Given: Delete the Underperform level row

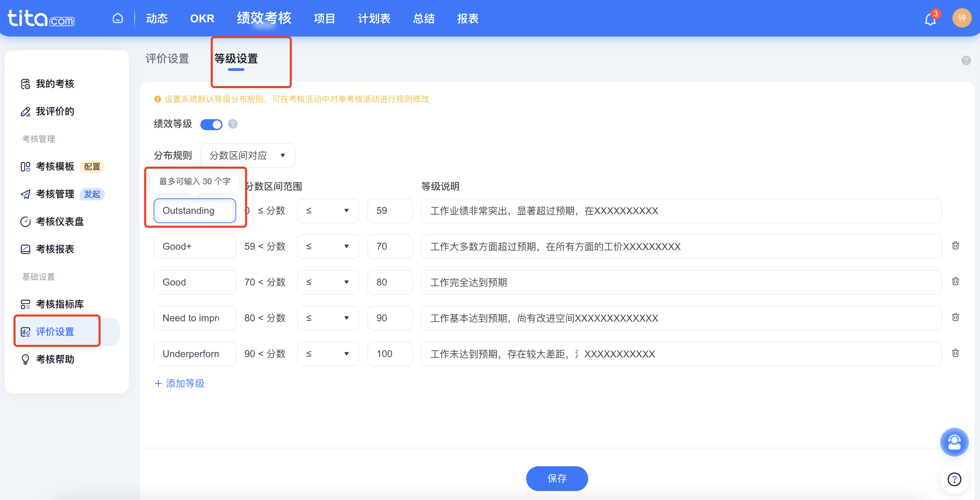Looking at the screenshot, I should pos(955,353).
